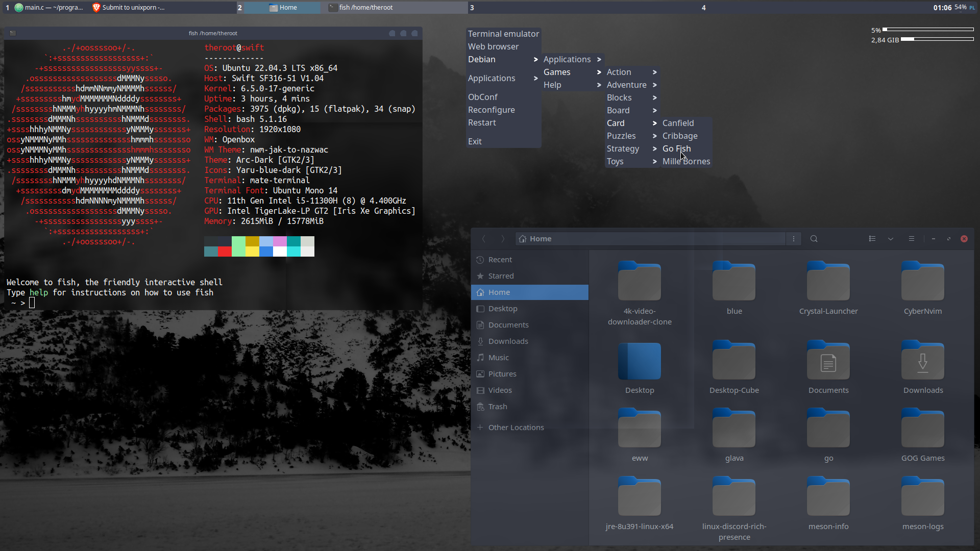Open the GOG Games folder
This screenshot has width=980, height=551.
(x=923, y=429)
